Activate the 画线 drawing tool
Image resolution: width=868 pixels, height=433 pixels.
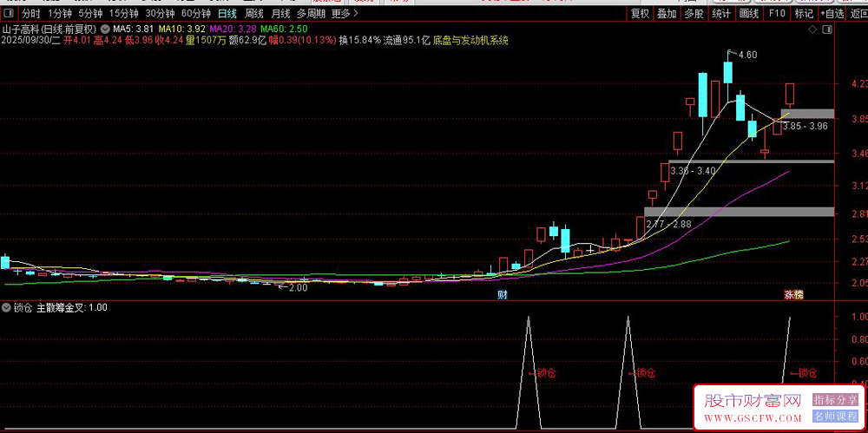tap(749, 13)
